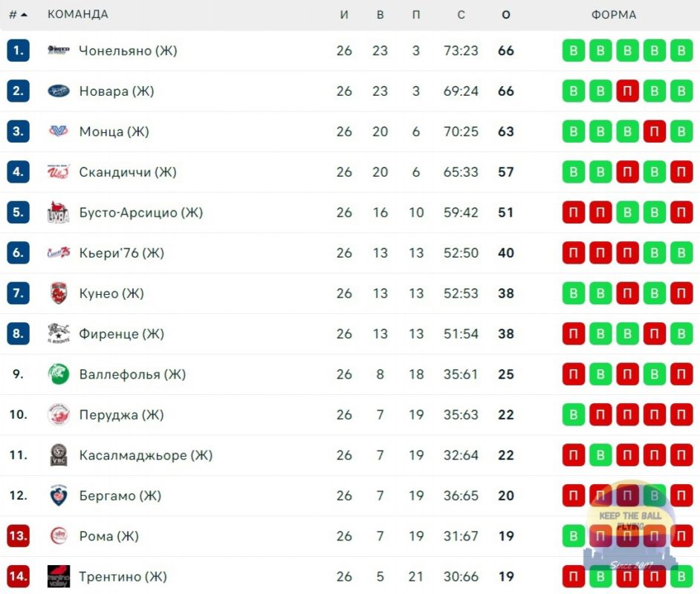Click Перуджа's green В win form badge
The image size is (700, 594).
point(573,415)
